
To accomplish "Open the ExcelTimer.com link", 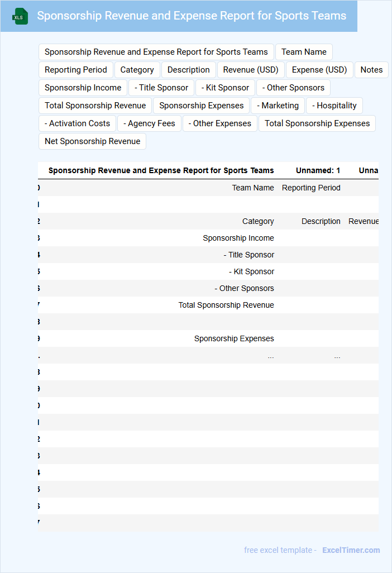I will pos(351,550).
